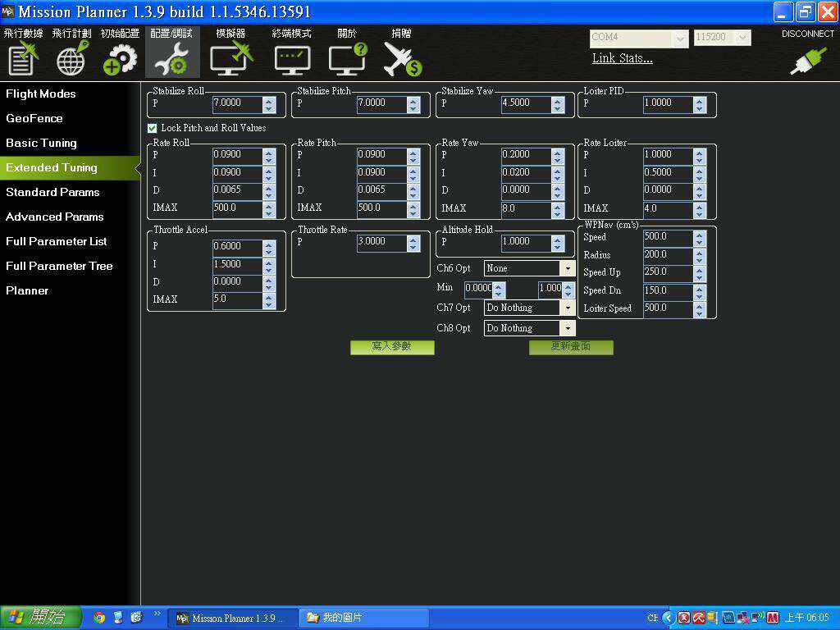Image resolution: width=840 pixels, height=630 pixels.
Task: Toggle Lock Pitch and Roll Values checkbox
Action: pos(153,128)
